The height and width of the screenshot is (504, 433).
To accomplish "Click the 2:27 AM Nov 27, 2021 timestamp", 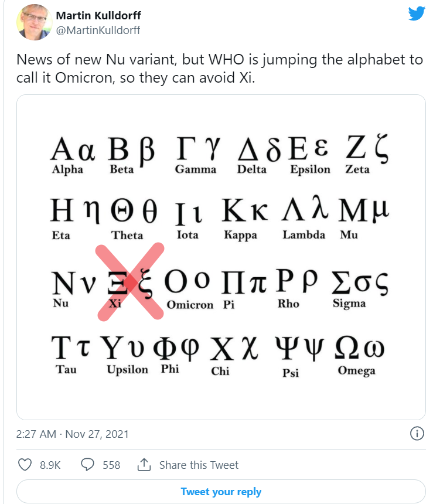I will tap(73, 434).
